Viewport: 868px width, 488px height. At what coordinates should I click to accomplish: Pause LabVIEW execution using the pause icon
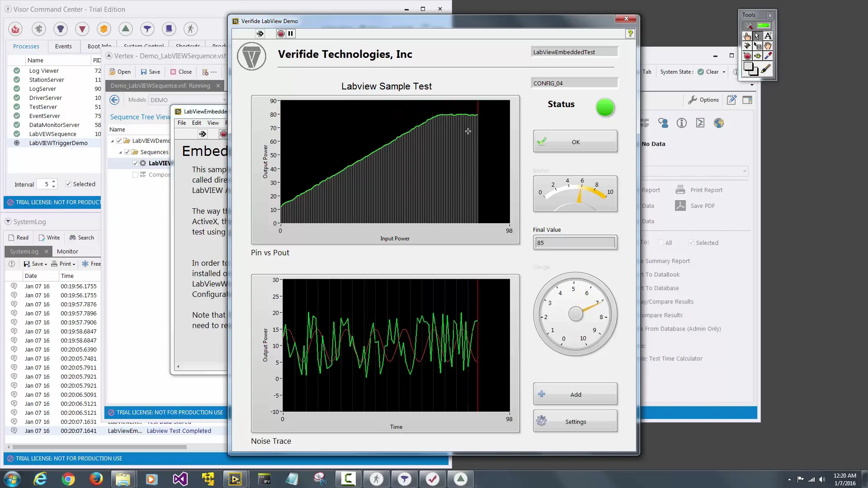[x=291, y=33]
